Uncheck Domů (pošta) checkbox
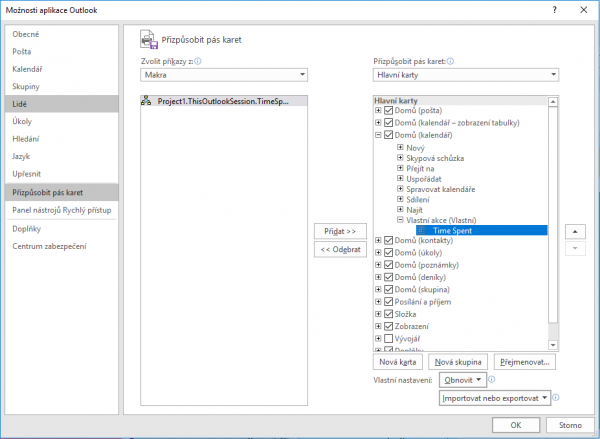Viewport: 600px width, 439px height. point(388,111)
